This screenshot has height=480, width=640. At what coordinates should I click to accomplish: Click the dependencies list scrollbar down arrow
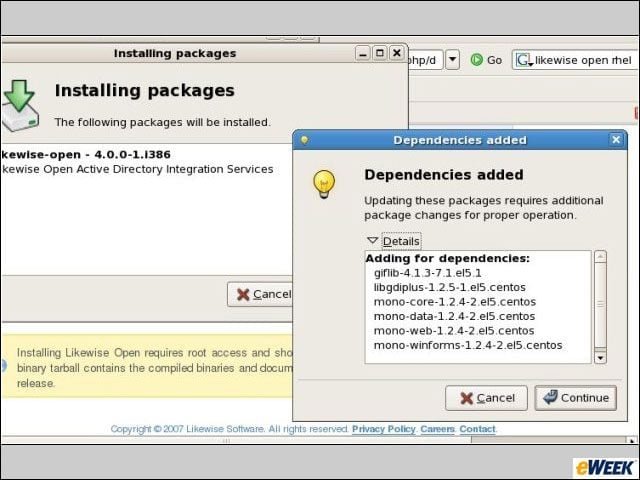coord(600,358)
